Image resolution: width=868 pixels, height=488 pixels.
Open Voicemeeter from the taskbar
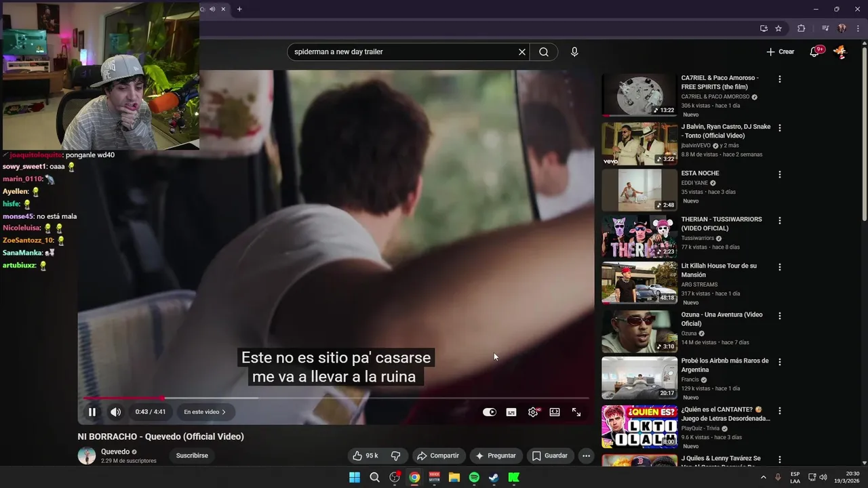pos(434,477)
